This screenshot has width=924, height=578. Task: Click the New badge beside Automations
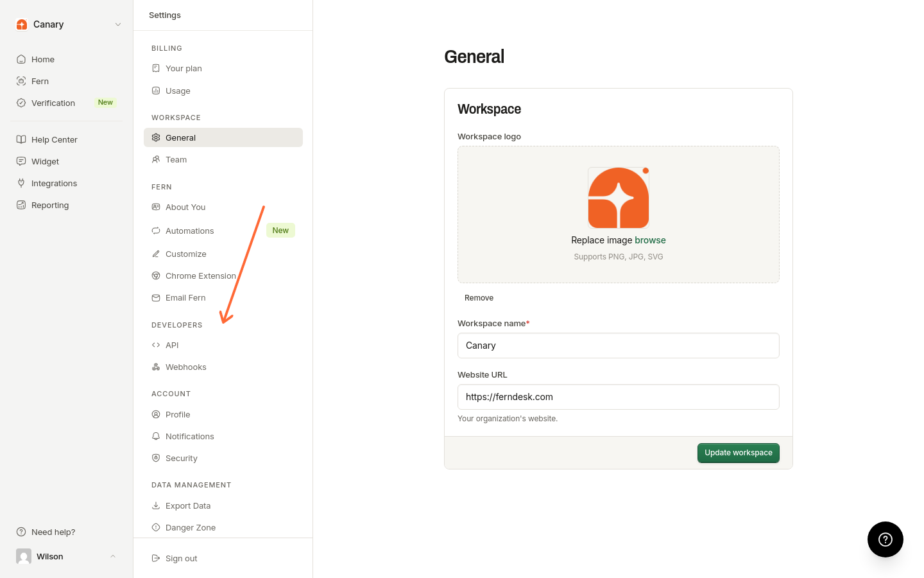(280, 231)
